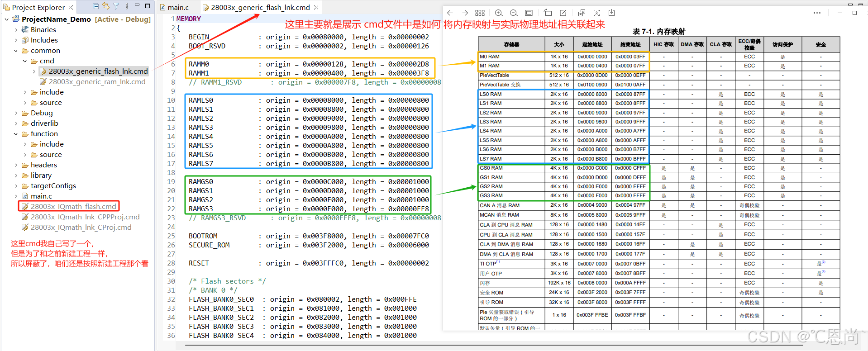Zoom out using the viewer magnifier minus
The image size is (868, 351).
coord(514,13)
